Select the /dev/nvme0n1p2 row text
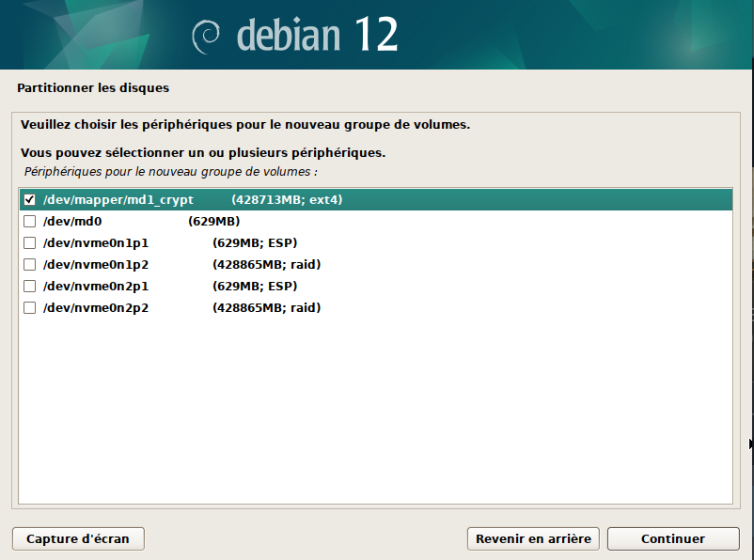This screenshot has height=560, width=754. (96, 264)
